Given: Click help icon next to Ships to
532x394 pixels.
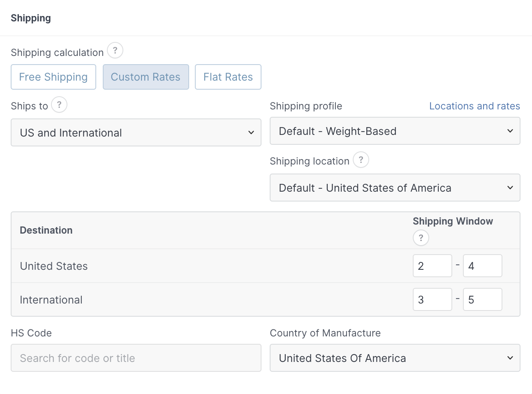Looking at the screenshot, I should [x=59, y=104].
